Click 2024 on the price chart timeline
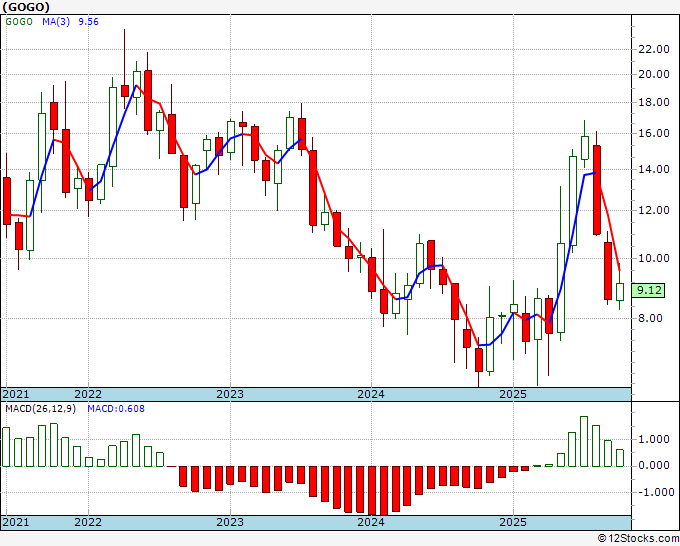This screenshot has height=546, width=680. [371, 394]
